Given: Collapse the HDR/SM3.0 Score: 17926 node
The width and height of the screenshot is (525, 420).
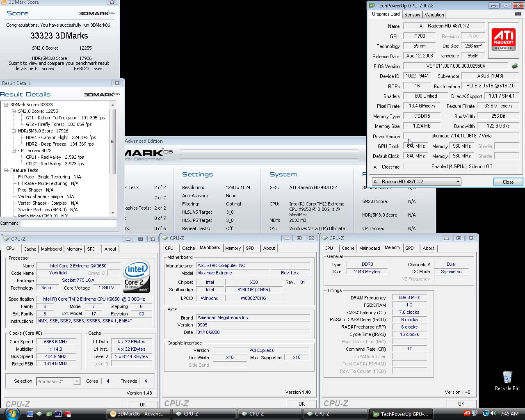Looking at the screenshot, I should tap(14, 131).
